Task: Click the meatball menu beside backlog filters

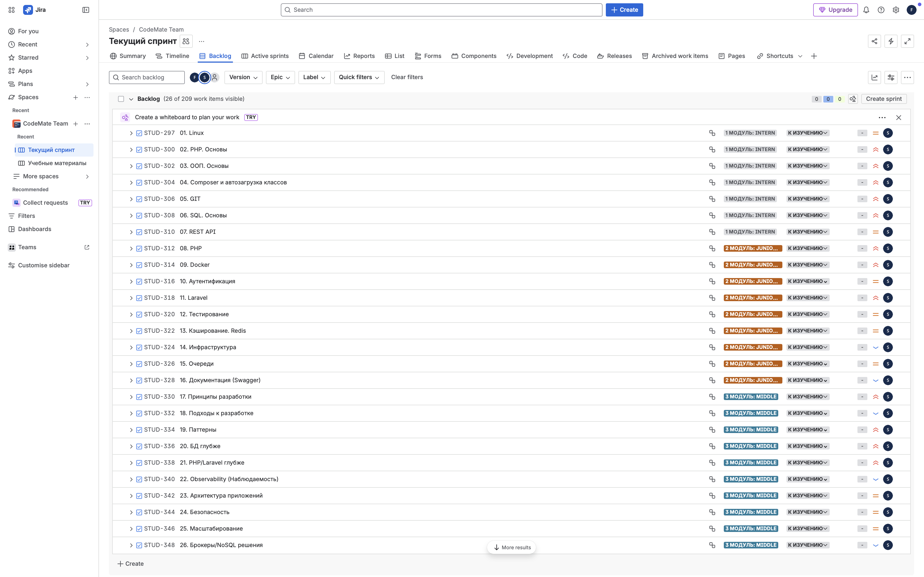Action: 908,77
